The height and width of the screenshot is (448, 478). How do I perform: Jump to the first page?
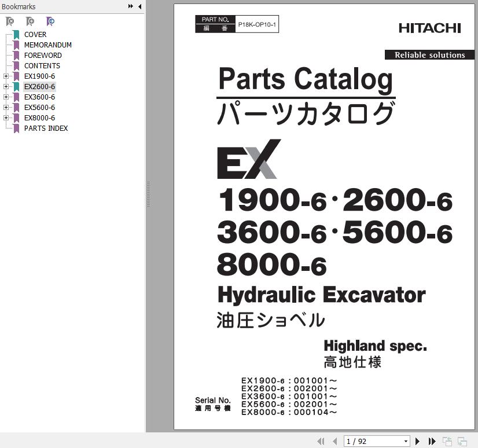point(321,442)
